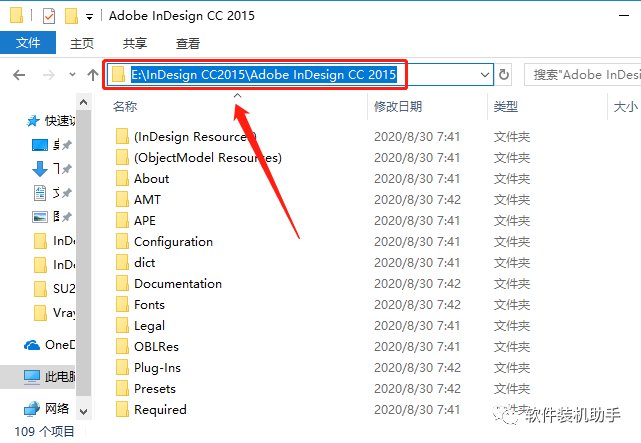Open the pinned Documents item in the sidebar
Image resolution: width=641 pixels, height=443 pixels.
tap(52, 192)
